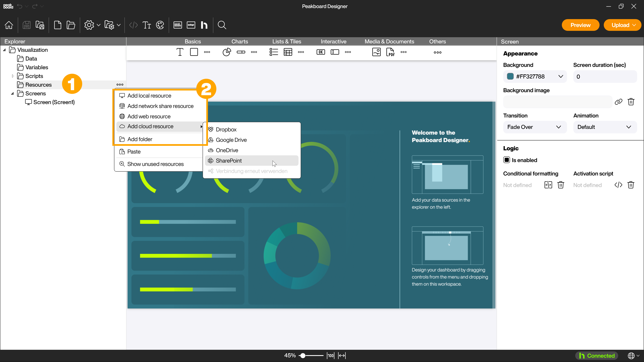Open more Charts controls ellipsis
The width and height of the screenshot is (644, 362).
point(254,52)
